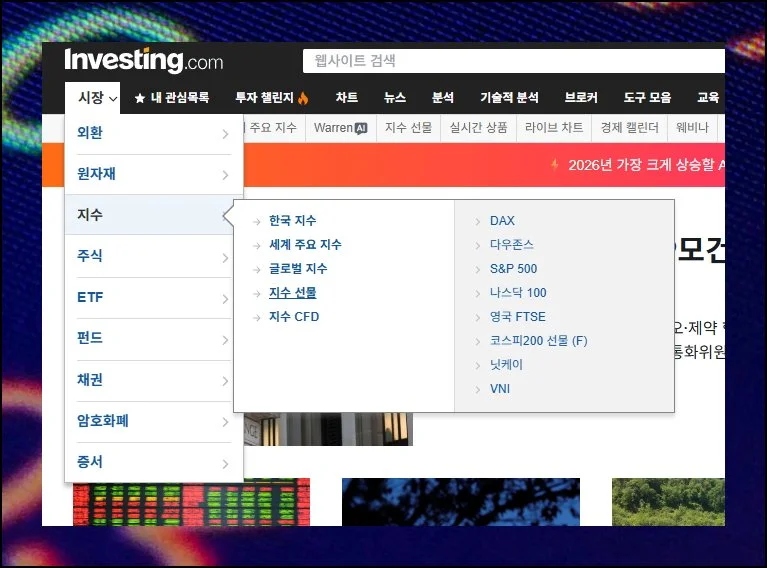Image resolution: width=767 pixels, height=568 pixels.
Task: Expand the 원자재 submenu arrow
Action: coord(225,175)
